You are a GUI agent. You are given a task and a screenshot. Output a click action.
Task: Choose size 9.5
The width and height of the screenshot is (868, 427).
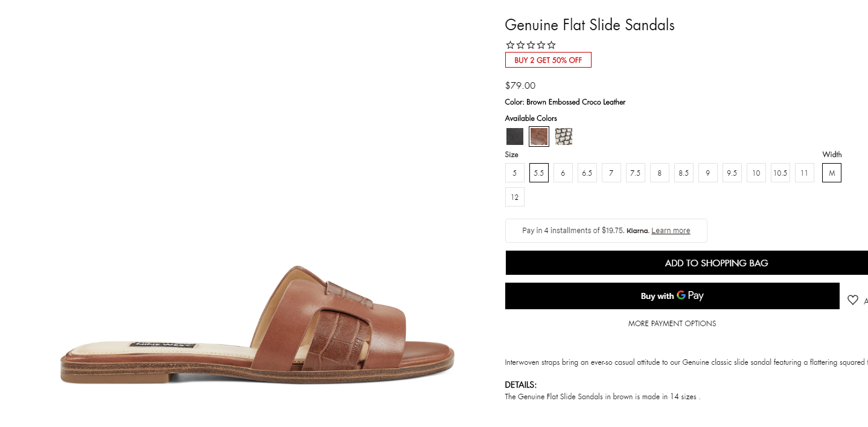(732, 173)
